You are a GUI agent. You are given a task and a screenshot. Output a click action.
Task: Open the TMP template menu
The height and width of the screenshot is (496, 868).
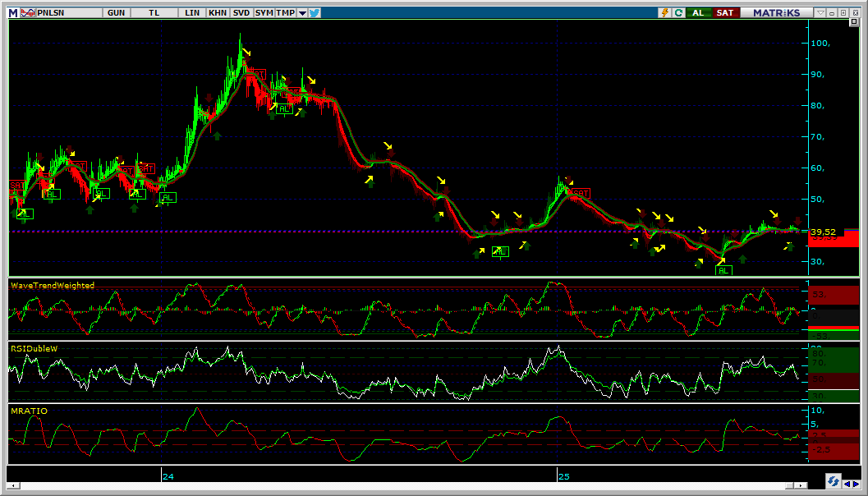(x=285, y=12)
